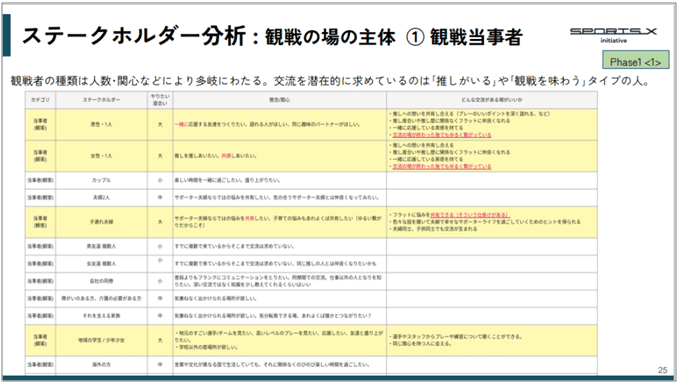The image size is (678, 383).
Task: Click 当事者(顧客) category in 子連れ夫婦 row
Action: click(40, 222)
